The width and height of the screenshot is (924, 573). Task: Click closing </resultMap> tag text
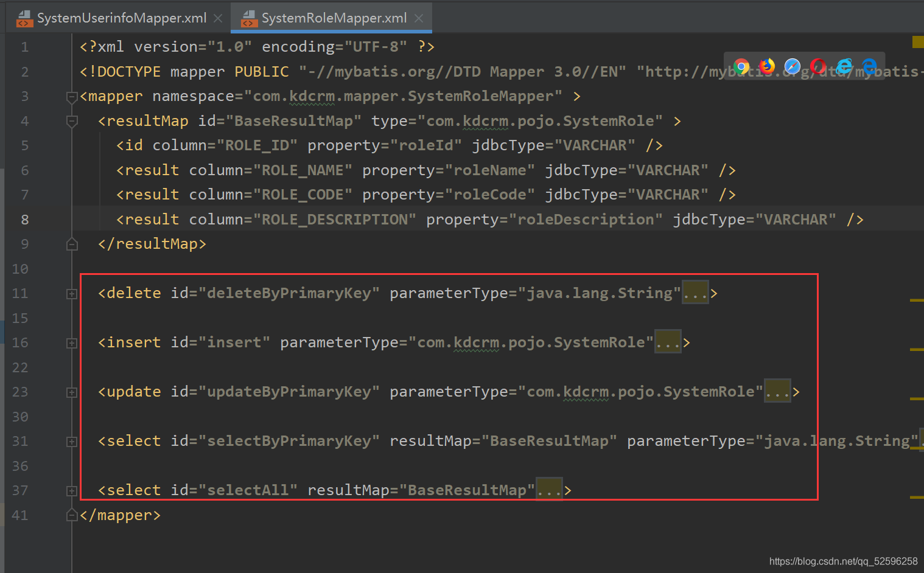click(152, 244)
